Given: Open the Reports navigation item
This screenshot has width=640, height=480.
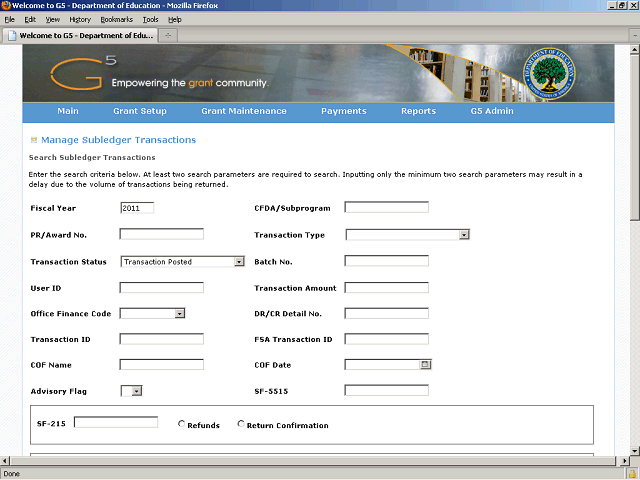Looking at the screenshot, I should 418,111.
